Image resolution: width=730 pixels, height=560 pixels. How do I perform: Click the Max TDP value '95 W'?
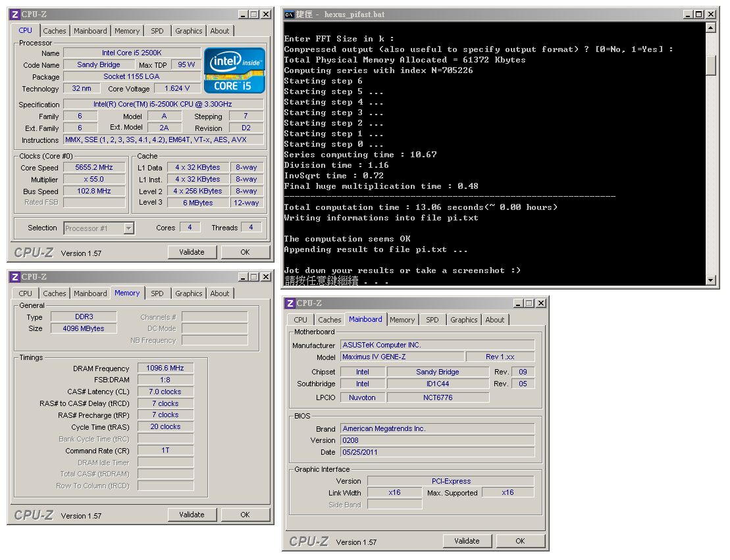point(186,64)
